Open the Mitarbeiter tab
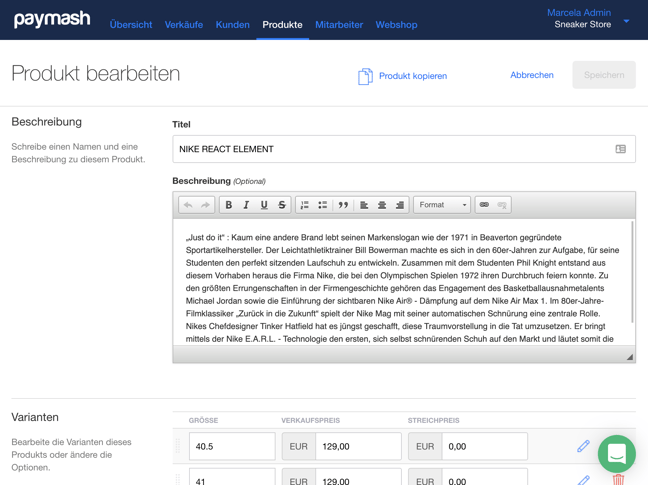The height and width of the screenshot is (485, 648). (x=339, y=25)
